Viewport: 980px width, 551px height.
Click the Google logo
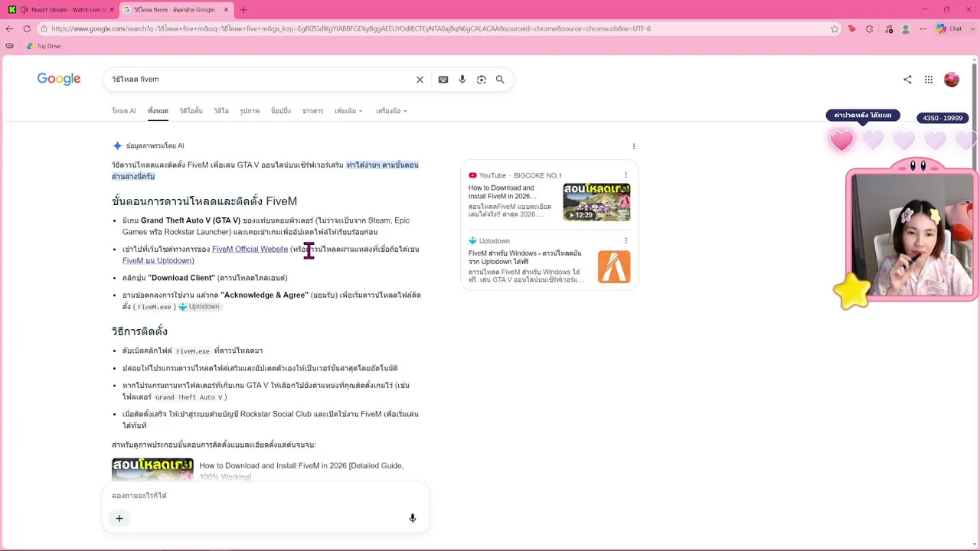[x=59, y=80]
